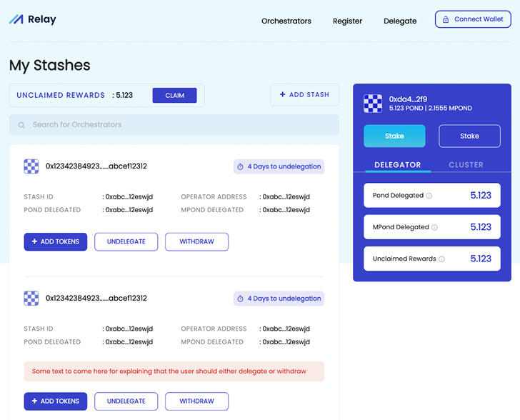Image resolution: width=520 pixels, height=420 pixels.
Task: Focus the Search for Orchestrators field
Action: (x=179, y=125)
